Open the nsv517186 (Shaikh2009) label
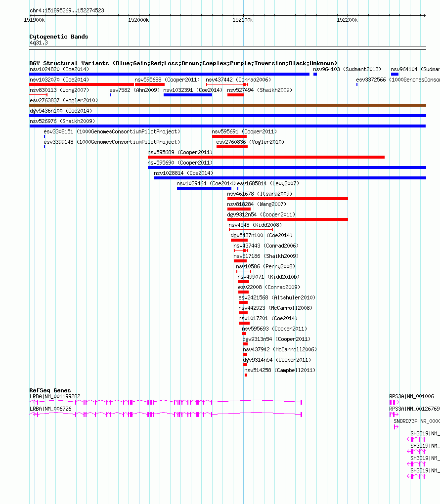This screenshot has width=440, height=504. pos(266,256)
